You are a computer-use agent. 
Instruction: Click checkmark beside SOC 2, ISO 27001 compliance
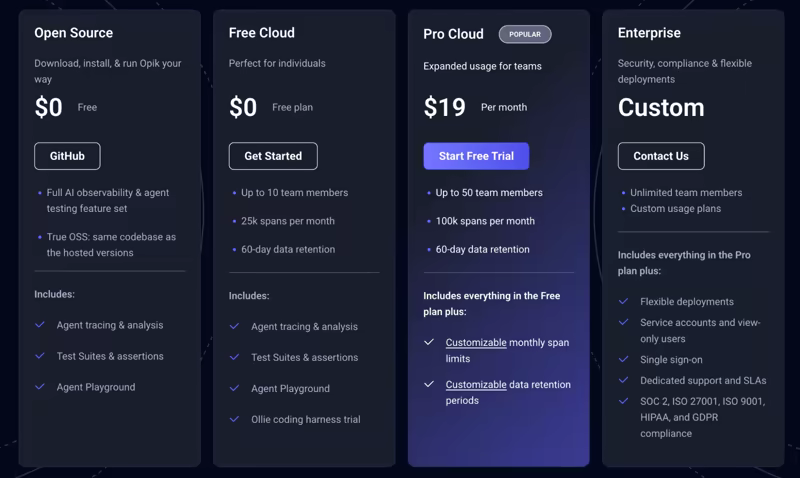(623, 401)
